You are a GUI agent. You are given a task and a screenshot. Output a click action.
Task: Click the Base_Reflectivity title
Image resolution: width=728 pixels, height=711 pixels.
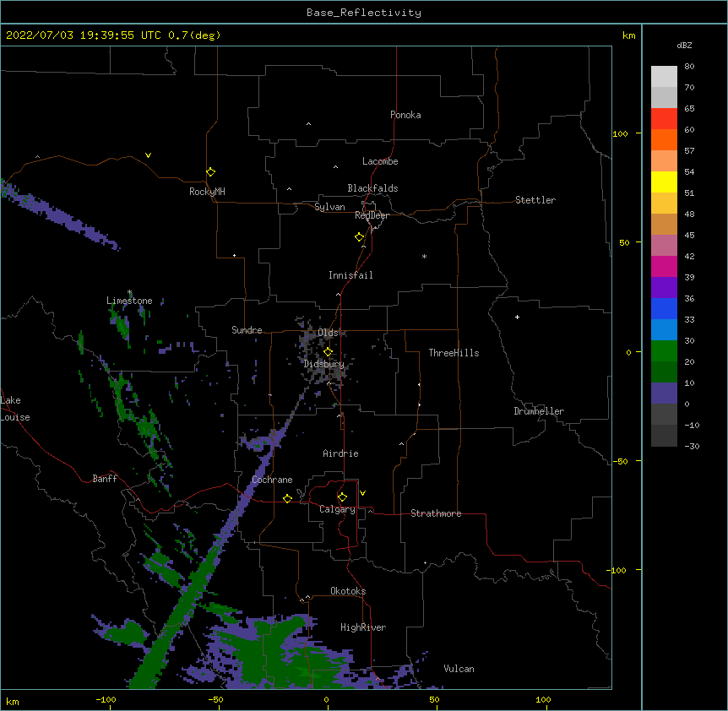(x=363, y=13)
